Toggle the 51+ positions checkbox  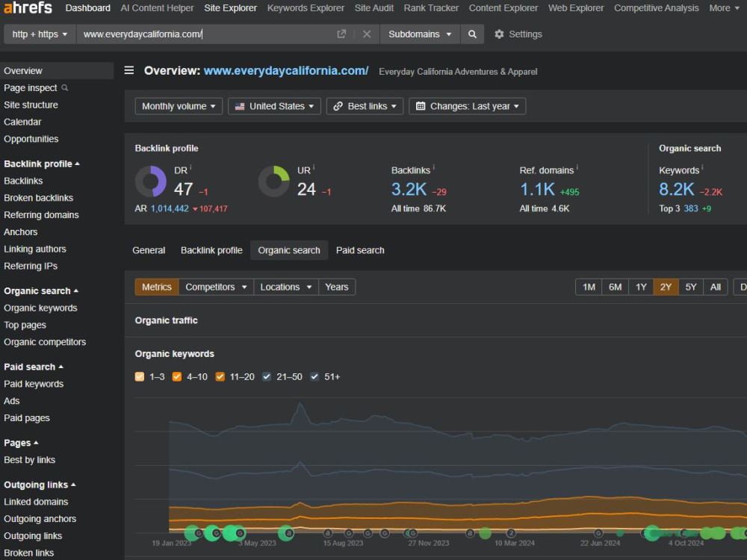[x=314, y=376]
